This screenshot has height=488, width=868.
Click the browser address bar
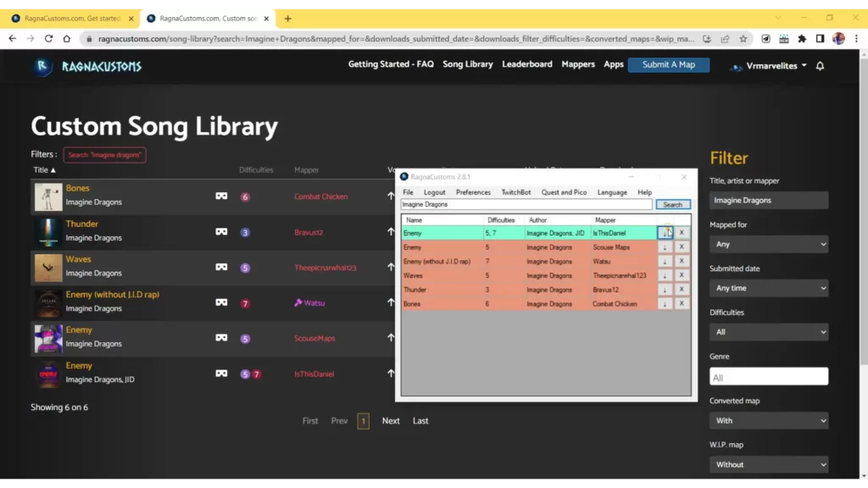coord(396,39)
